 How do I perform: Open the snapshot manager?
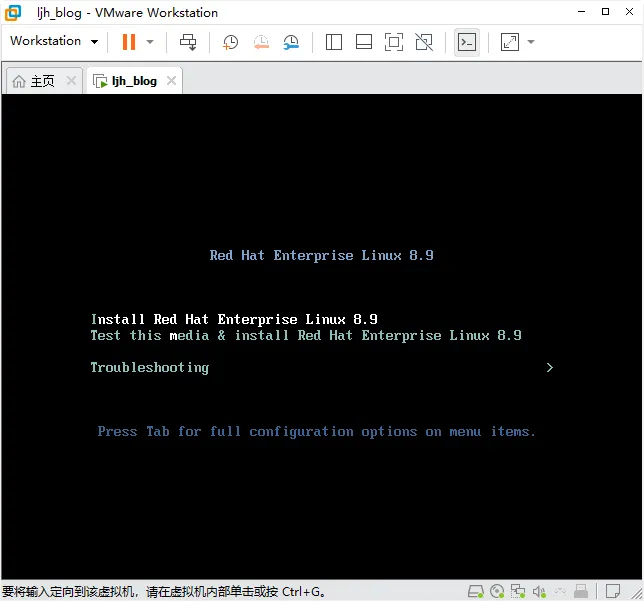pyautogui.click(x=291, y=42)
